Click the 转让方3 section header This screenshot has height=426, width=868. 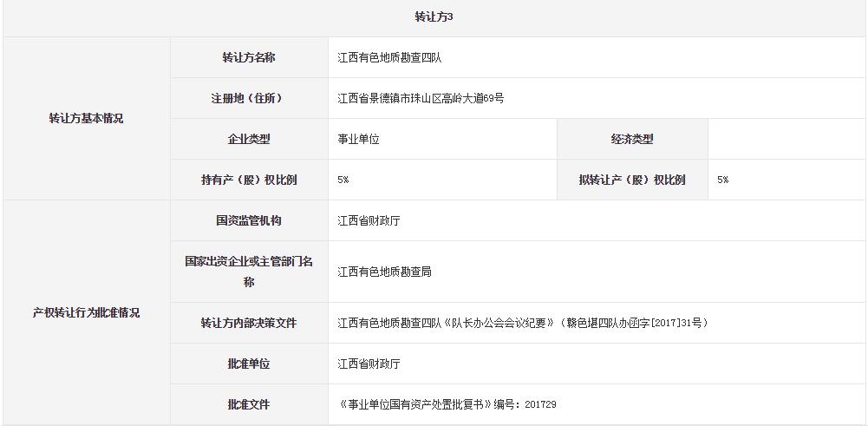click(x=434, y=17)
